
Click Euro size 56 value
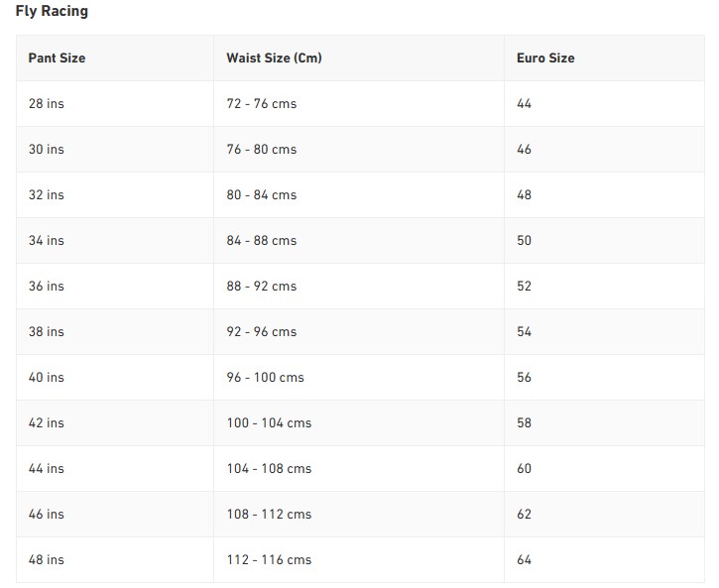pyautogui.click(x=524, y=378)
